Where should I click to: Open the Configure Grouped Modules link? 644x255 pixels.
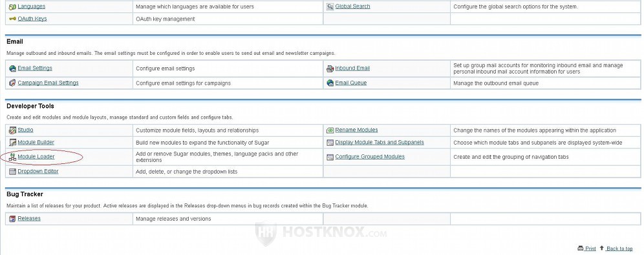click(x=370, y=157)
